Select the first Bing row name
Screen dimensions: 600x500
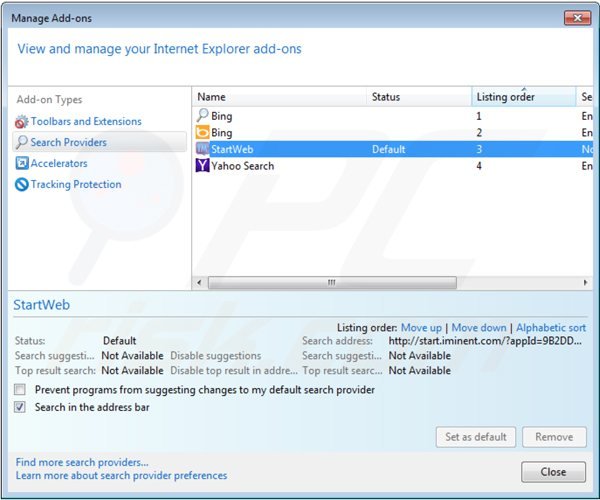pyautogui.click(x=222, y=116)
